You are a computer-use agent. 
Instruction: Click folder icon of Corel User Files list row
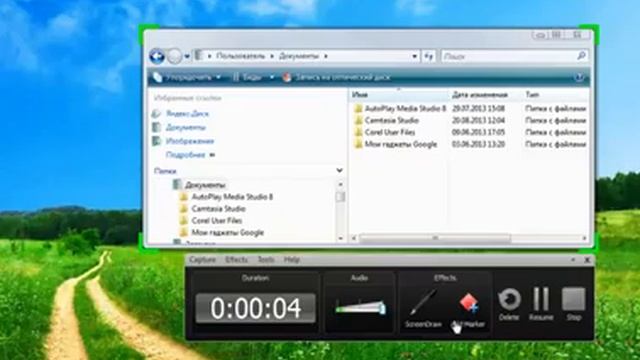pyautogui.click(x=358, y=132)
